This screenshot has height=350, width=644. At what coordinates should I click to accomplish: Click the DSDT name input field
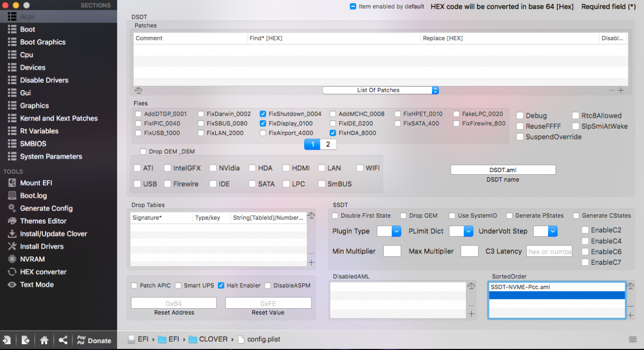(503, 170)
